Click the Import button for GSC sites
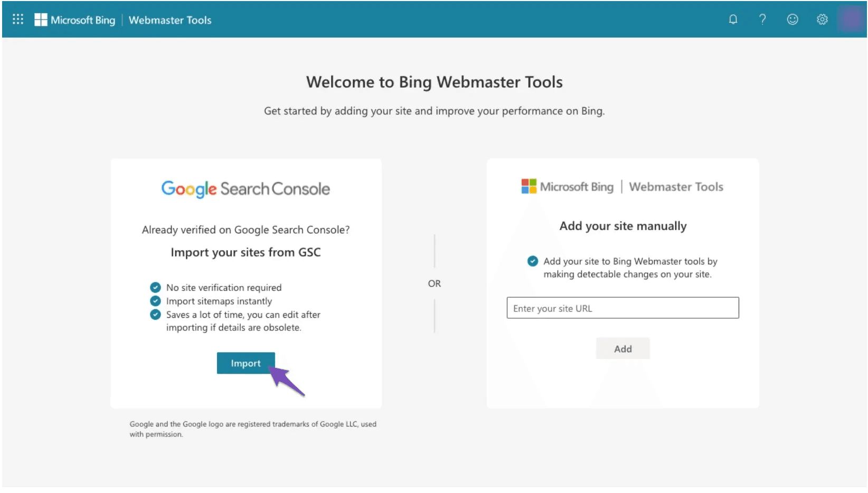 (x=246, y=363)
